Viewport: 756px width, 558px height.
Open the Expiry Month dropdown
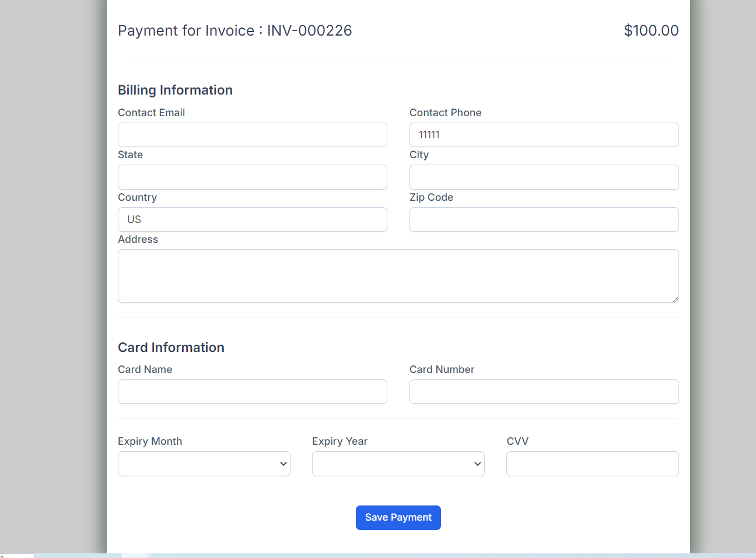(204, 463)
